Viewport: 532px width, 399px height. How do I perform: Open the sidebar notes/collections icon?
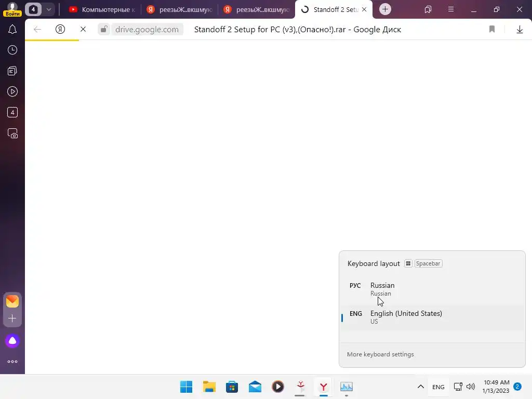click(x=12, y=71)
